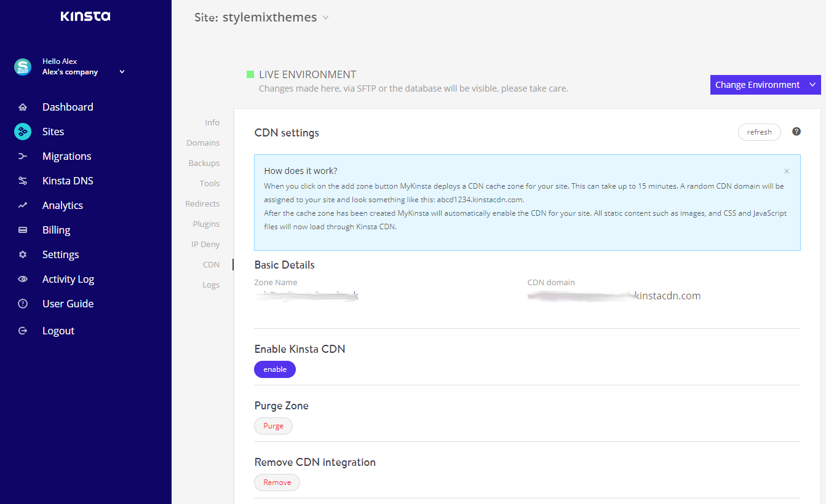Purge the CDN cache zone

click(x=273, y=425)
